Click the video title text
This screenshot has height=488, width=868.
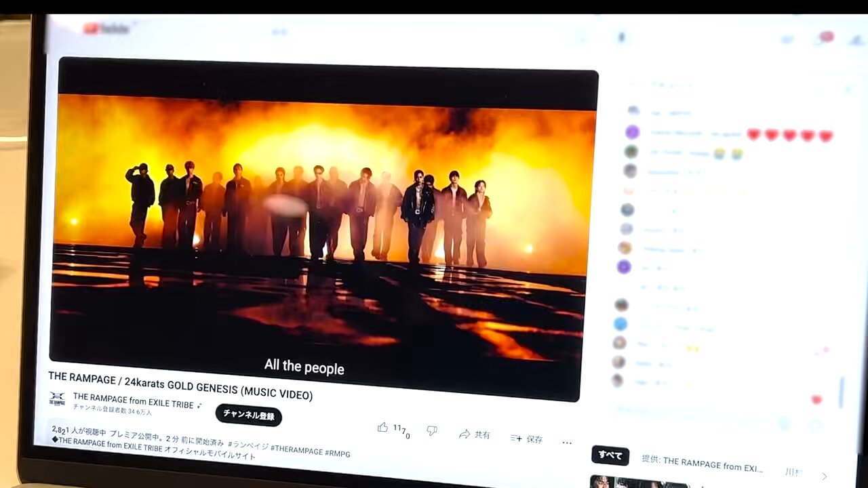[180, 385]
